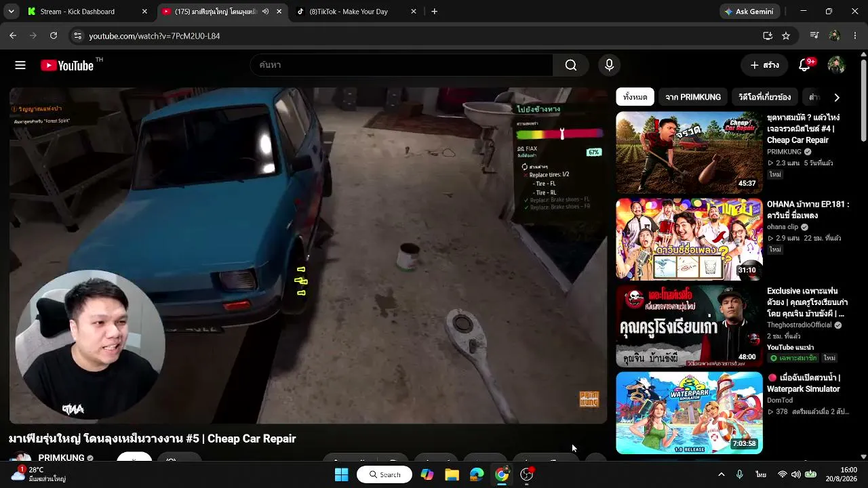868x488 pixels.
Task: Click the Windows taskbar Search box
Action: [x=384, y=474]
